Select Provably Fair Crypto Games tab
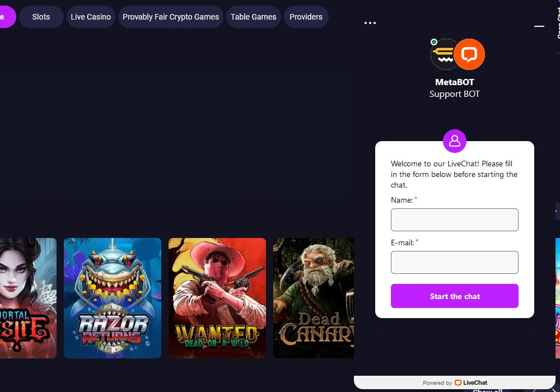 [x=171, y=17]
